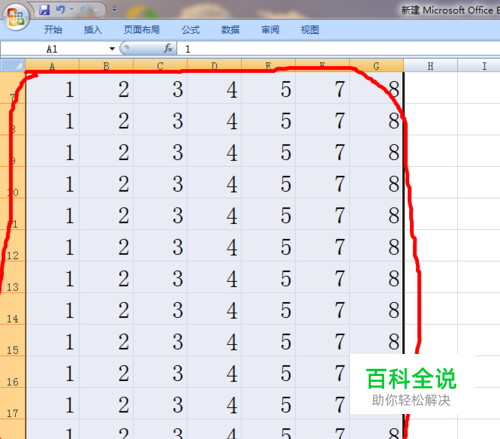The width and height of the screenshot is (500, 439).
Task: Click cell with 2 in row 16
Action: [107, 372]
